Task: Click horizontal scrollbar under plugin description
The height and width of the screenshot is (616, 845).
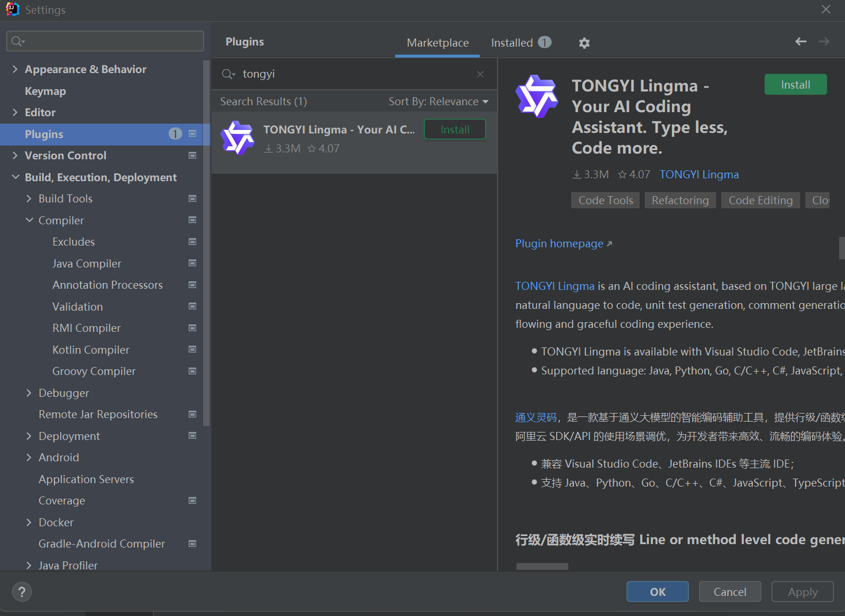Action: [542, 567]
